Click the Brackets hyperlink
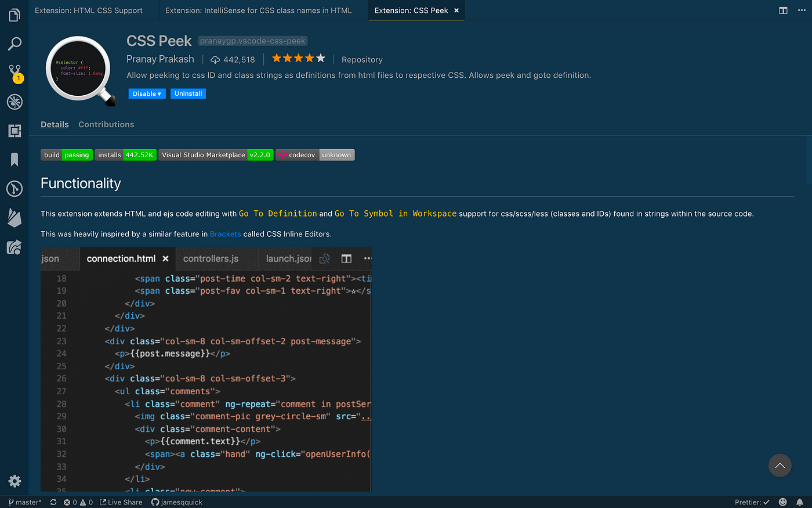The height and width of the screenshot is (508, 812). point(226,234)
